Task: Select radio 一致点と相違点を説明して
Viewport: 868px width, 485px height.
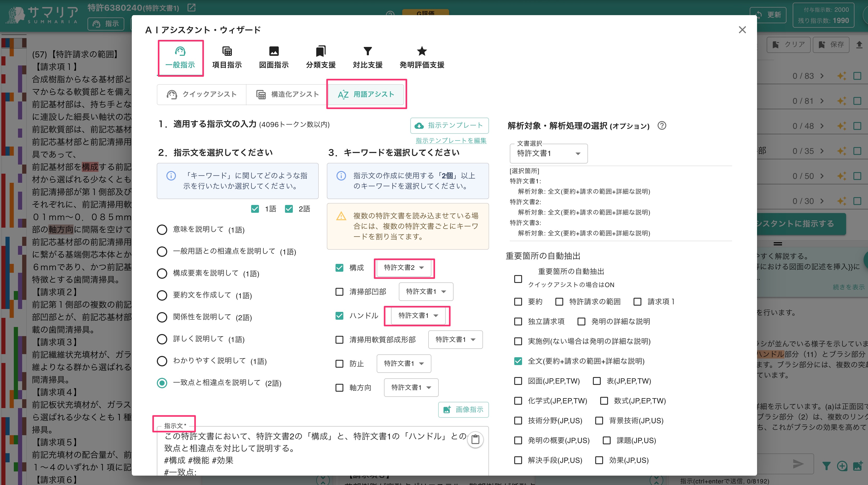Action: click(x=162, y=383)
